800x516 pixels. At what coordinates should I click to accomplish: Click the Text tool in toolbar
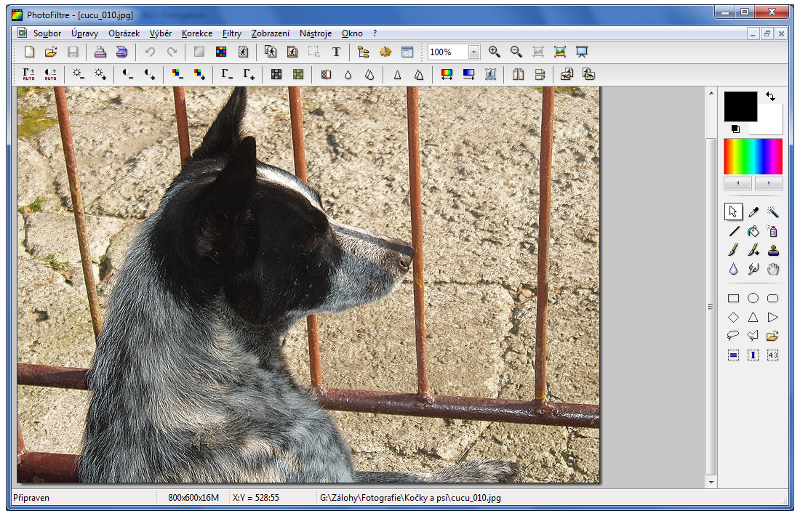click(x=336, y=52)
